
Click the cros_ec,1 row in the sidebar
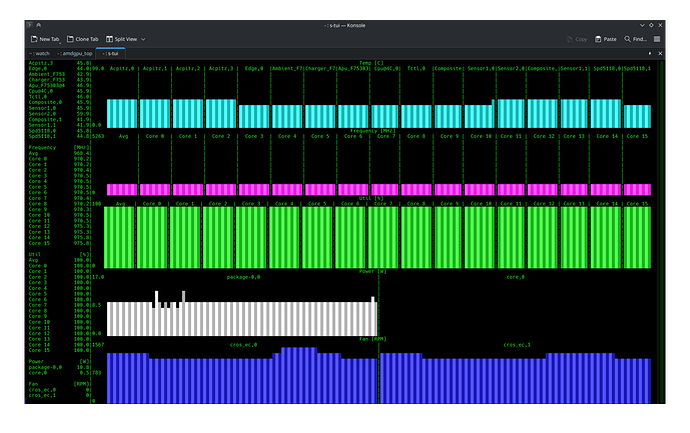(59, 396)
